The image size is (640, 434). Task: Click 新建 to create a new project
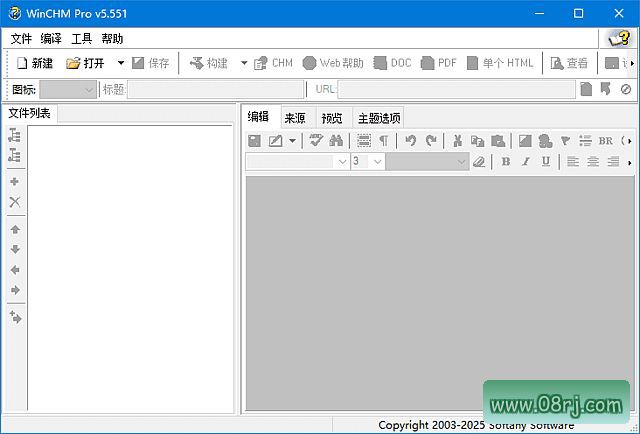(x=35, y=63)
